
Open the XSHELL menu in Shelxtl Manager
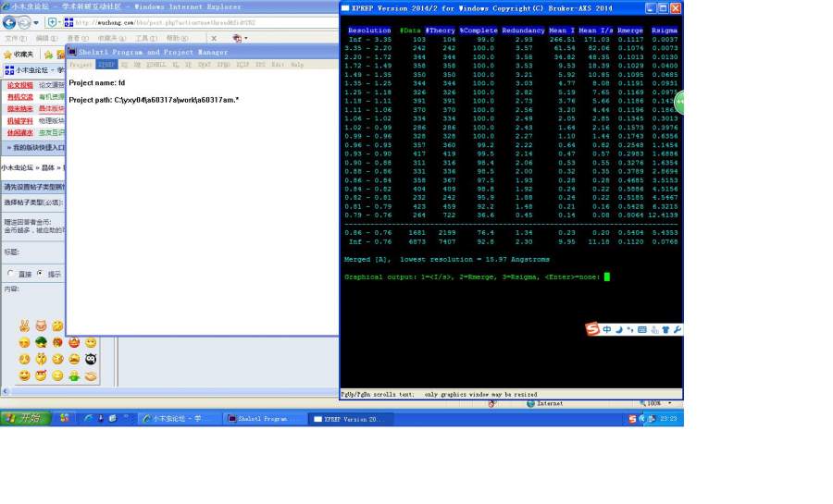point(156,64)
